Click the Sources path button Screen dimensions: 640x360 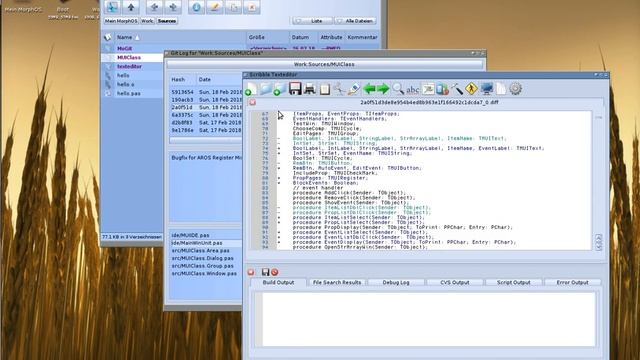coord(167,21)
